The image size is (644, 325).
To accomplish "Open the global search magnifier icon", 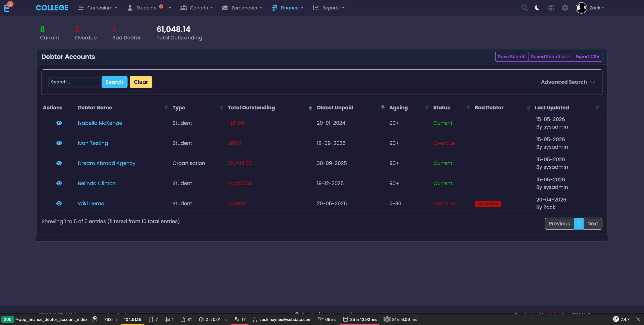I will (x=525, y=8).
